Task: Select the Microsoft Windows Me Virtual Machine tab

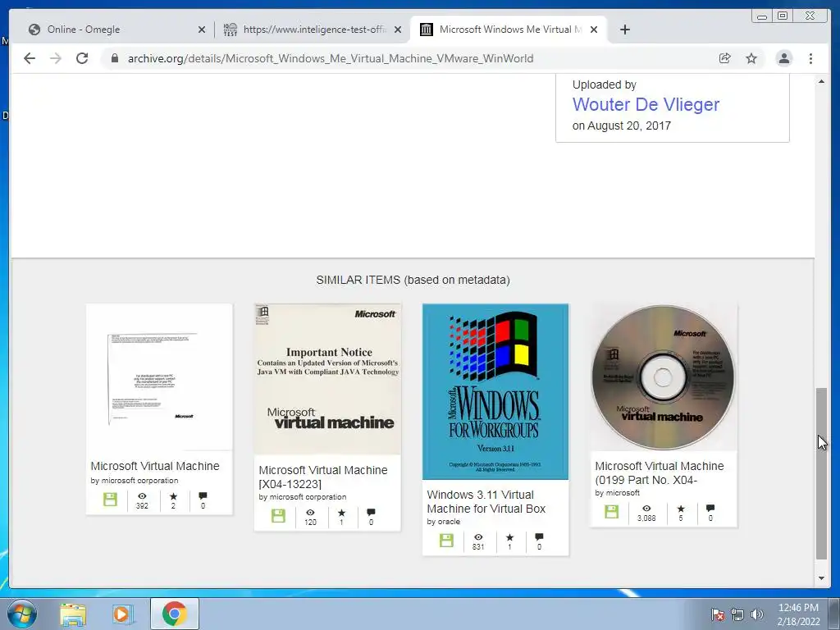Action: [509, 30]
